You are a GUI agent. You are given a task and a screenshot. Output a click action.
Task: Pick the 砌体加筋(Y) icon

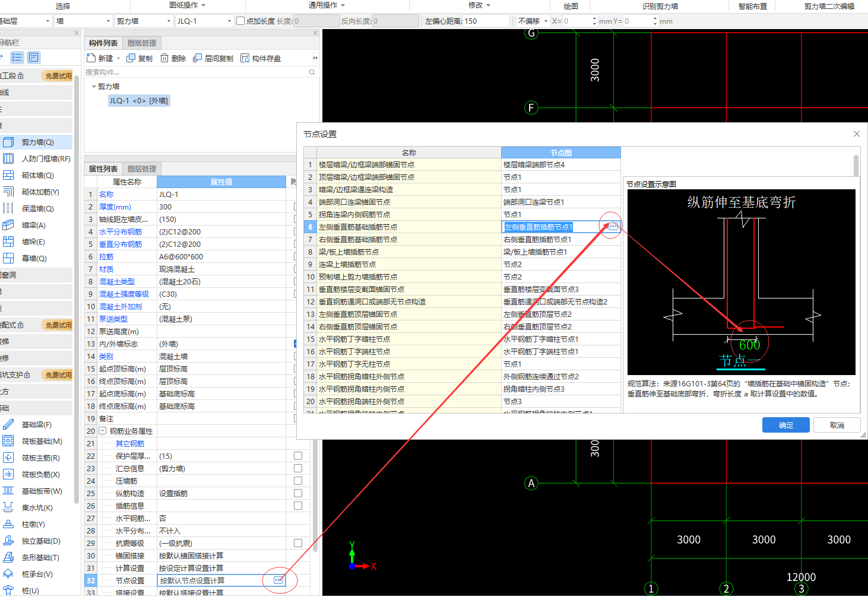click(8, 192)
